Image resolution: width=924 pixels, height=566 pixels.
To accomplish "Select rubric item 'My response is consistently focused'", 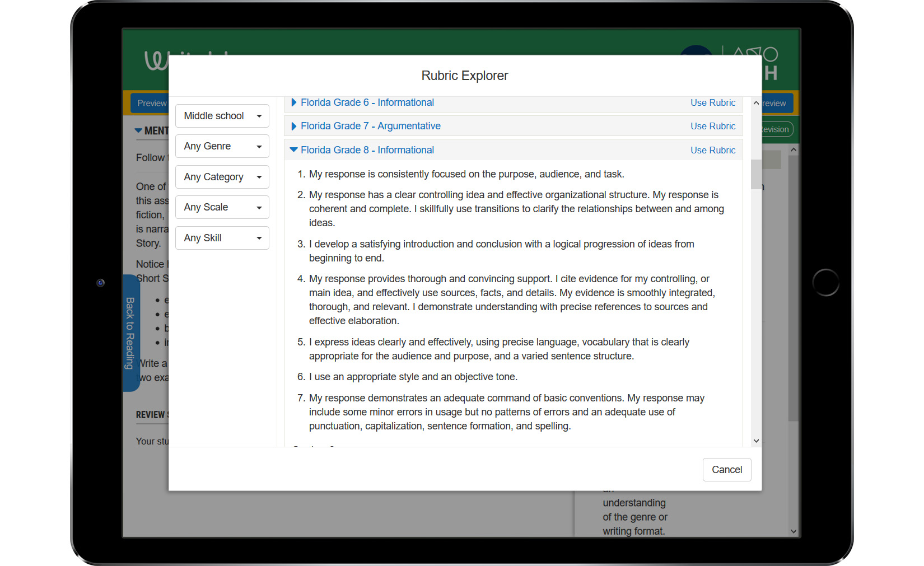I will coord(466,174).
